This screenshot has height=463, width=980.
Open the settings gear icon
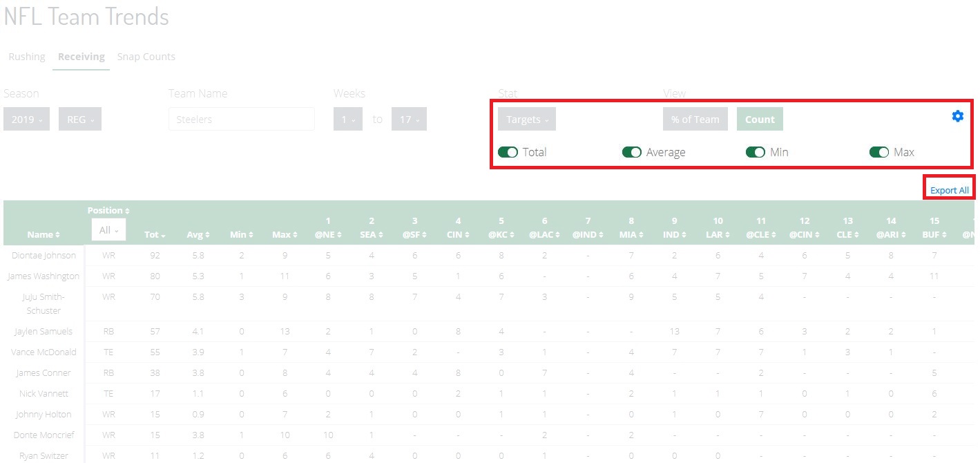tap(958, 116)
